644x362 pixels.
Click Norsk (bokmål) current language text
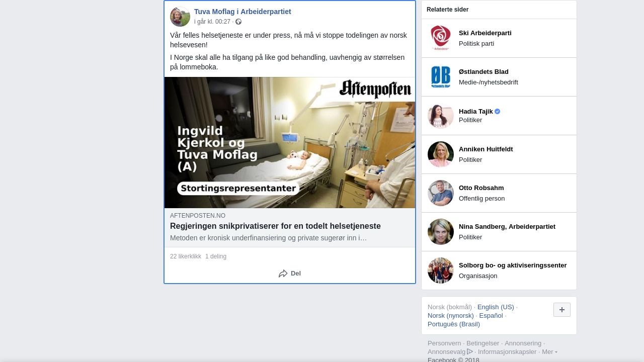coord(450,307)
